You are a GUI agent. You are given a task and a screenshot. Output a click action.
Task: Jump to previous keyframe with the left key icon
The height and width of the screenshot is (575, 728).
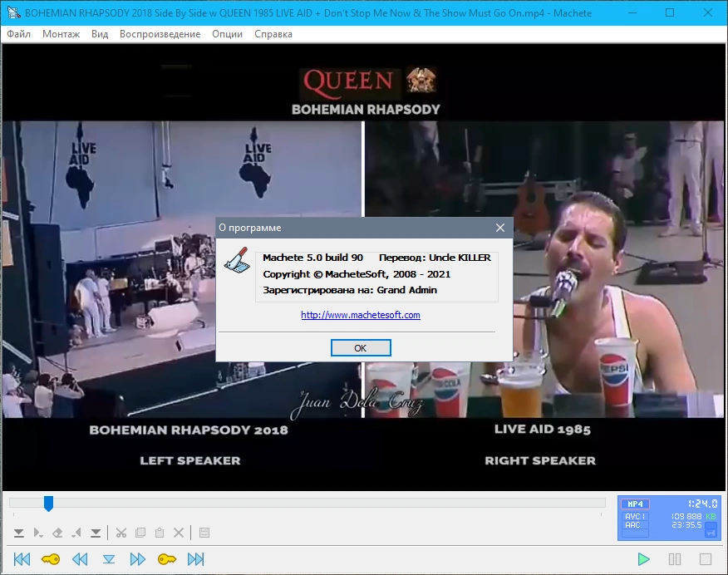pyautogui.click(x=51, y=559)
